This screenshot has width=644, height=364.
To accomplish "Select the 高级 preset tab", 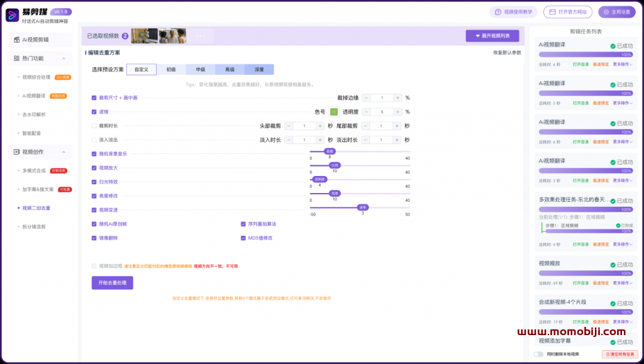I will (x=230, y=70).
